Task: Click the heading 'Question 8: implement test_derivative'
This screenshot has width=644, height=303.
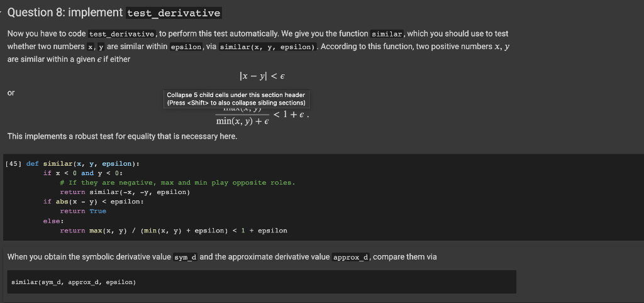Action: [114, 13]
